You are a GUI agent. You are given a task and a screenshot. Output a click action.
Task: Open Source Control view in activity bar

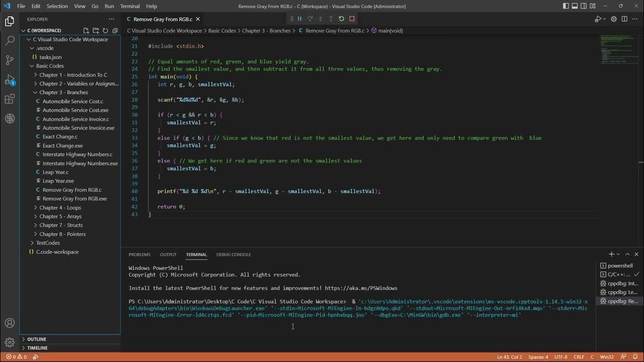tap(10, 60)
